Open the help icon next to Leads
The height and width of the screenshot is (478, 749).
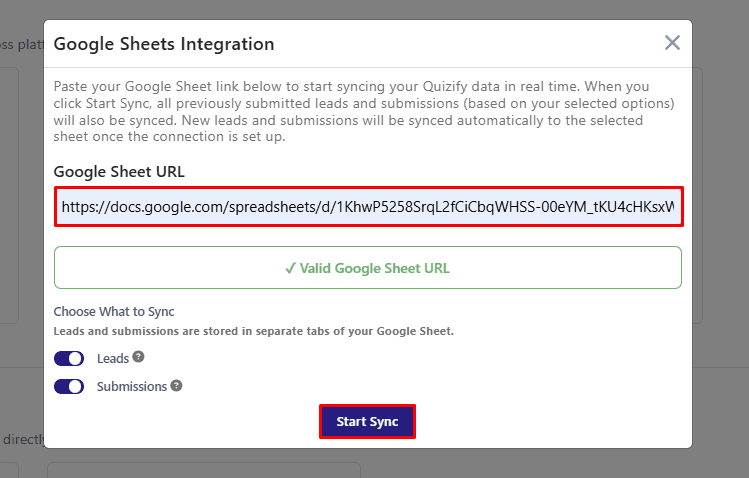[139, 357]
